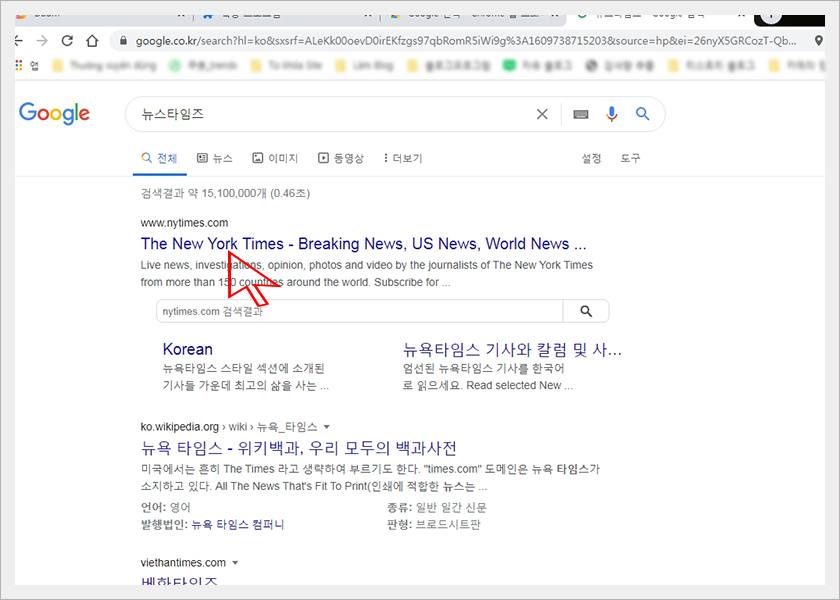This screenshot has height=600, width=840.
Task: Click the 앱 bookmarks label
Action: pos(34,65)
